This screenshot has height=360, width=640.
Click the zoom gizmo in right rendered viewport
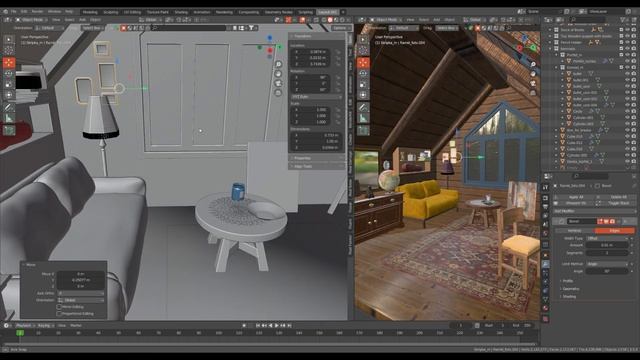533,64
